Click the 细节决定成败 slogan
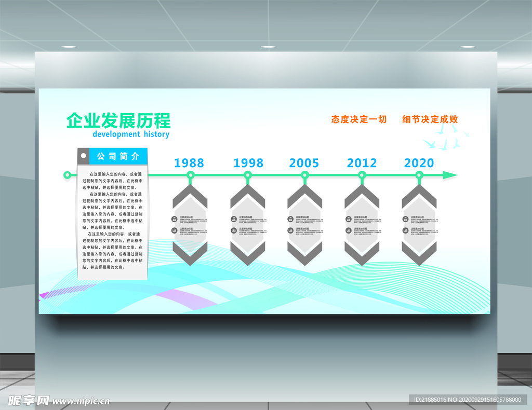 pyautogui.click(x=430, y=119)
